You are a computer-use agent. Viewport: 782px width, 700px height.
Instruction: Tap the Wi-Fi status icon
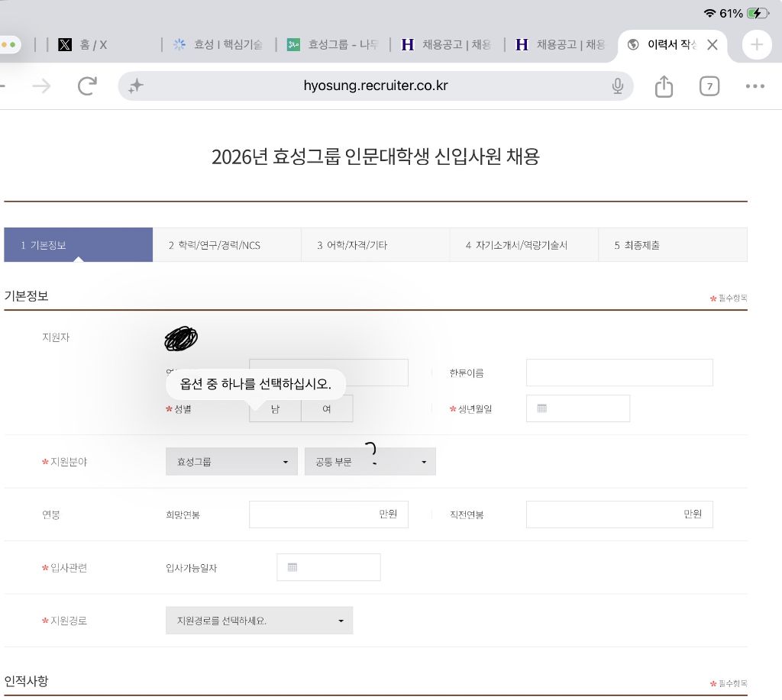[x=709, y=14]
